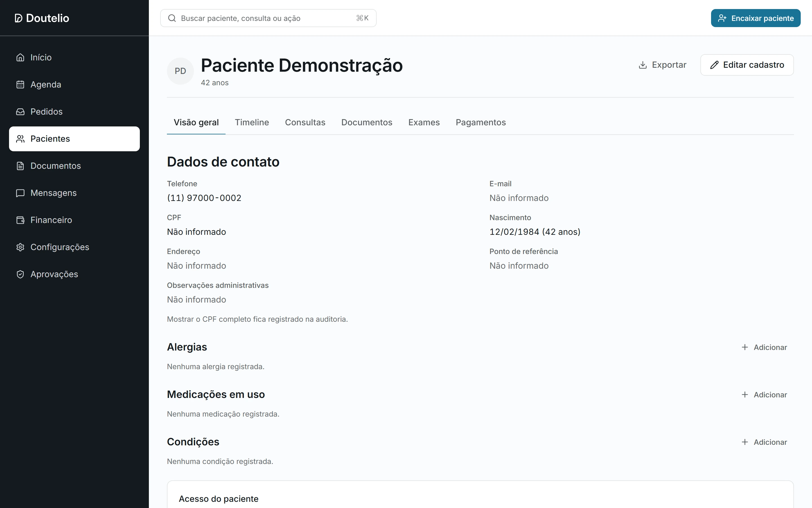The height and width of the screenshot is (508, 812).
Task: Open Agenda via its calendar icon
Action: (21, 84)
